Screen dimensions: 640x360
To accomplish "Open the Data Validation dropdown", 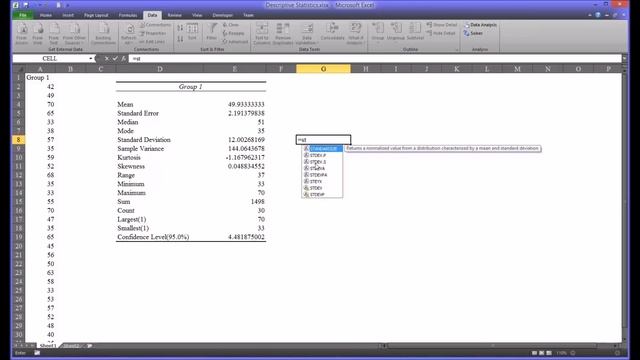I will (x=306, y=34).
